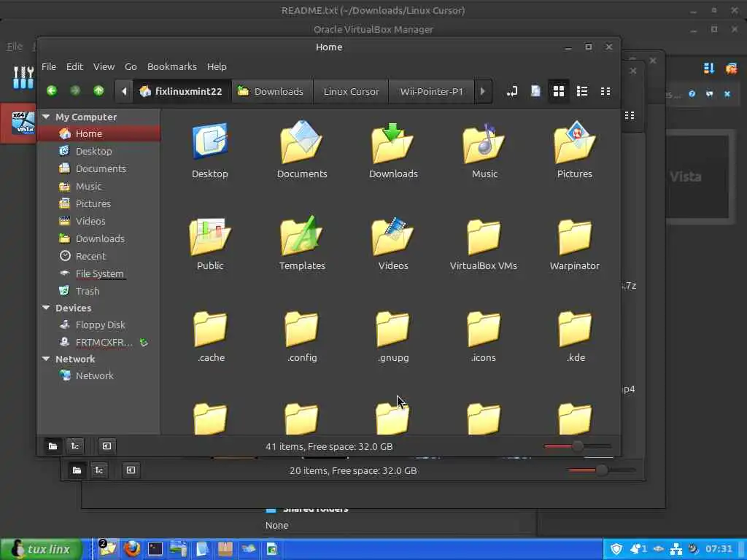Open Trash in sidebar

click(98, 291)
